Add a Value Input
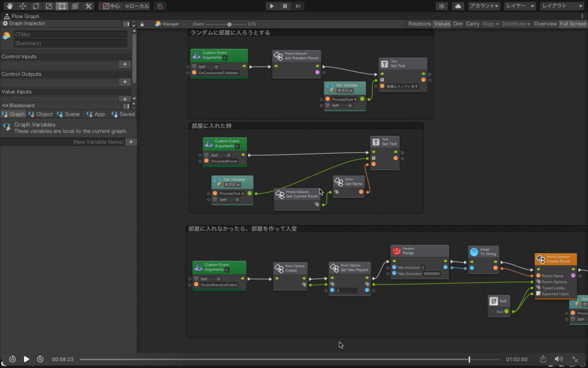 pyautogui.click(x=125, y=99)
